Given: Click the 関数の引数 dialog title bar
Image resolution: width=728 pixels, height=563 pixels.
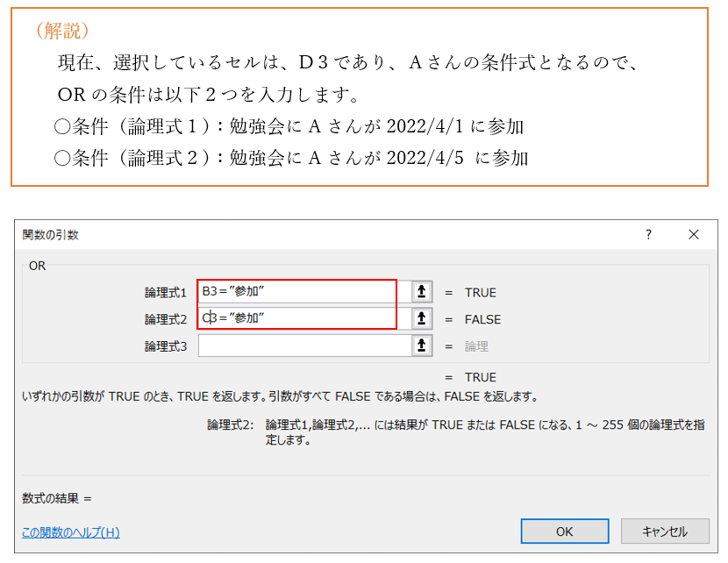Looking at the screenshot, I should click(263, 234).
